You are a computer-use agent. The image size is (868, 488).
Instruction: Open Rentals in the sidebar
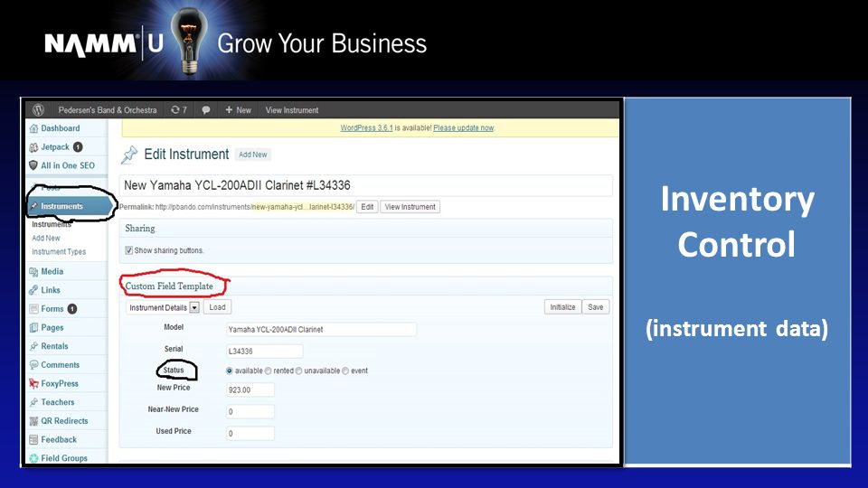click(55, 346)
